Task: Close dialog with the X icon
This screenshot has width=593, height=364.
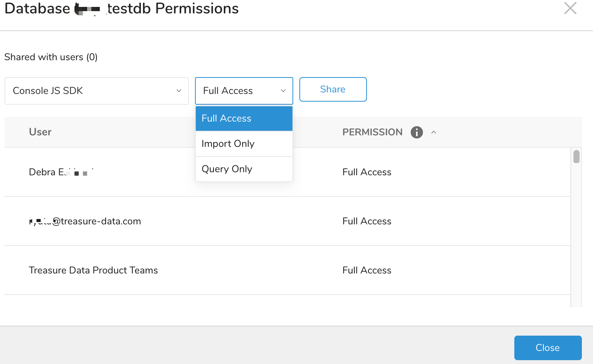Action: click(x=570, y=8)
